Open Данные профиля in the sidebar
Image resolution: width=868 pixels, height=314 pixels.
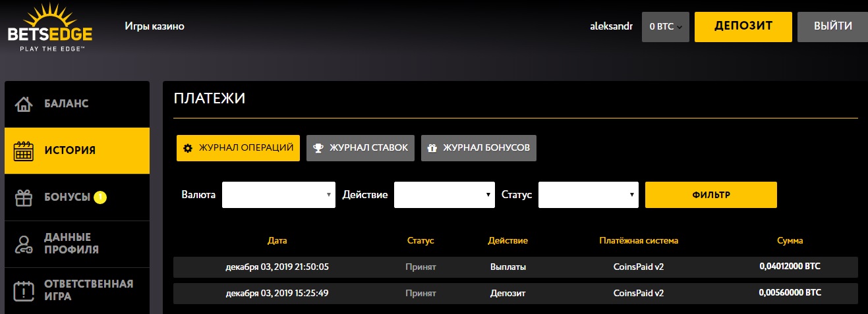pyautogui.click(x=77, y=244)
